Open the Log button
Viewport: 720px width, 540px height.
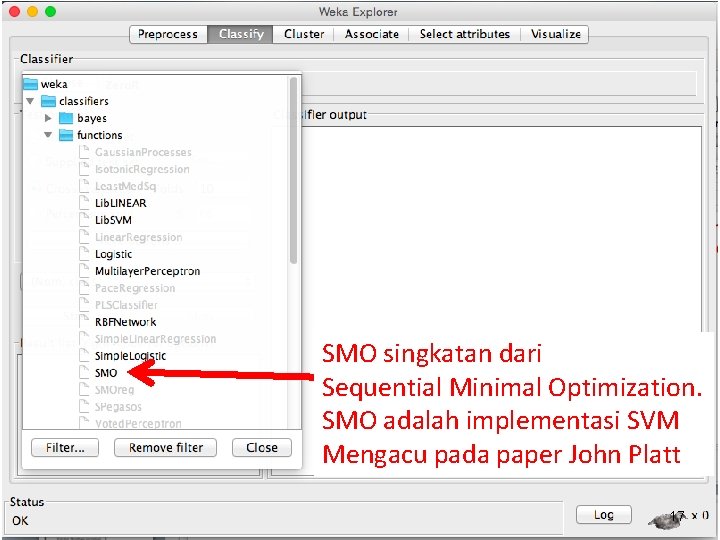tap(603, 515)
